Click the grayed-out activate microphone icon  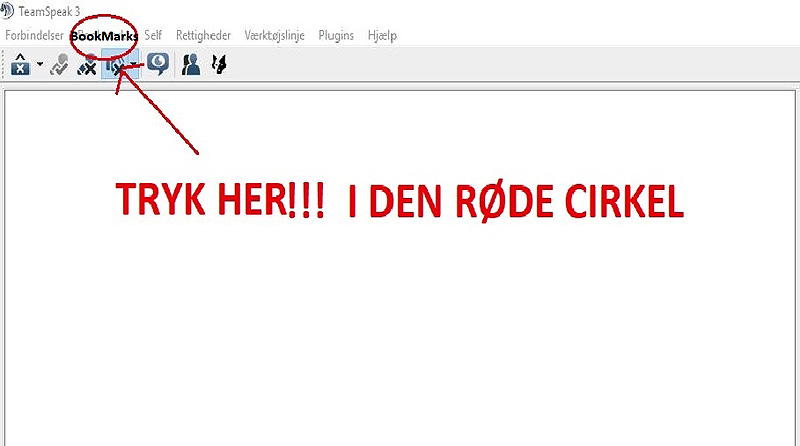[60, 66]
